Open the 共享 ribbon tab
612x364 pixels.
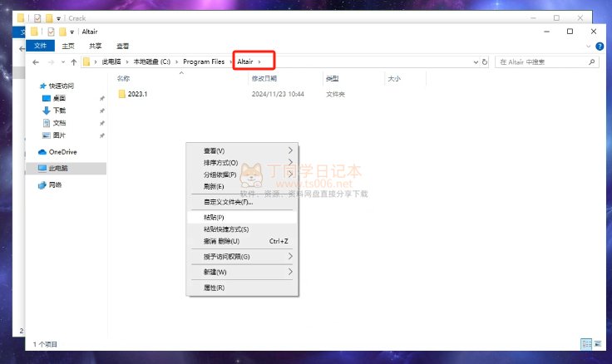point(96,46)
